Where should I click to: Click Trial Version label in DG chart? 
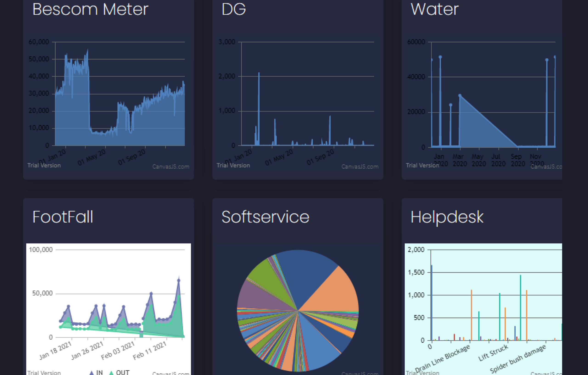point(233,165)
